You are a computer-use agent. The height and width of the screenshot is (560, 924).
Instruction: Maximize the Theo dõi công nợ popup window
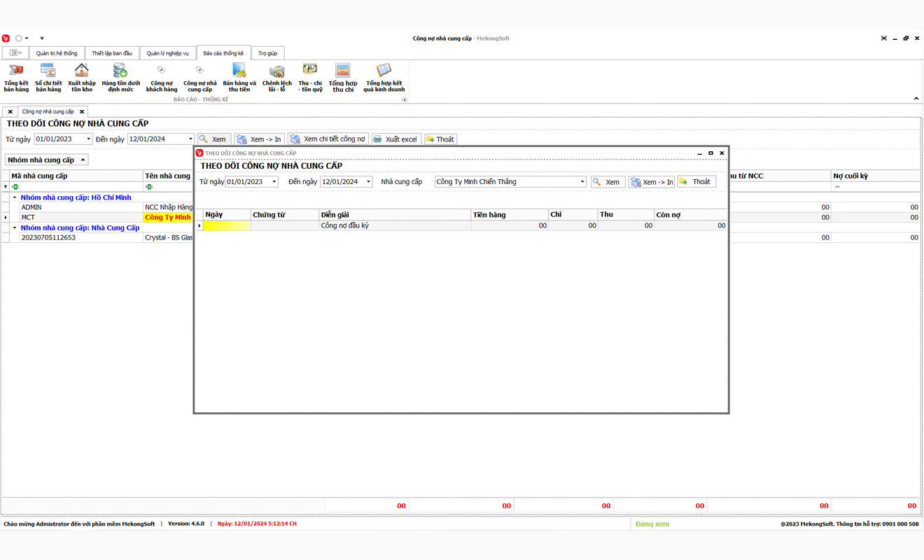click(x=710, y=153)
